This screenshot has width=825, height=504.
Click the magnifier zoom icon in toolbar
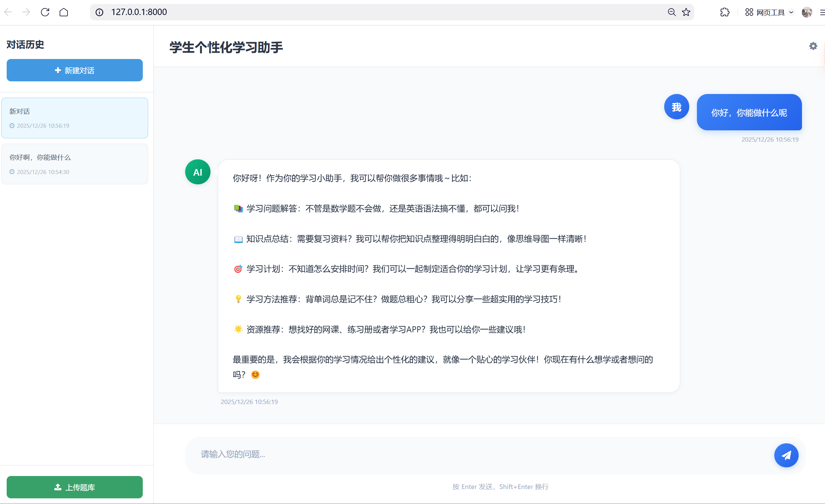click(x=671, y=12)
